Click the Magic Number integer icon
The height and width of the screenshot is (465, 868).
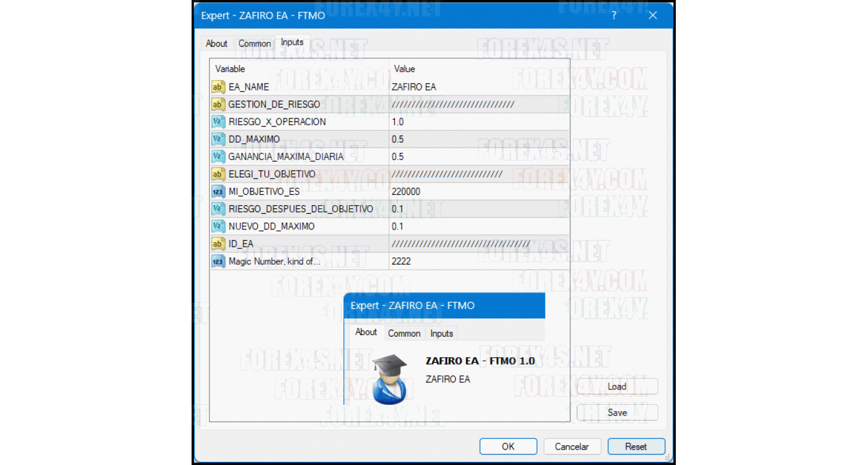tap(218, 261)
